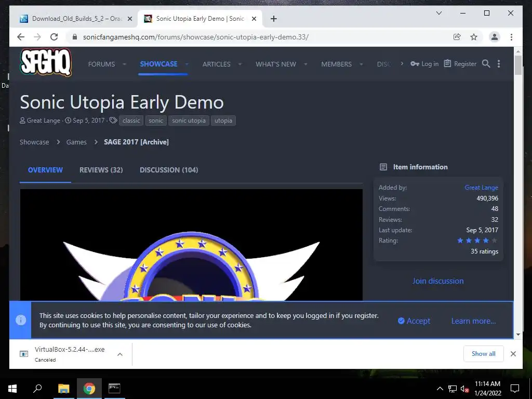Open the Windows Start menu
Viewport: 532px width, 399px height.
(12, 389)
